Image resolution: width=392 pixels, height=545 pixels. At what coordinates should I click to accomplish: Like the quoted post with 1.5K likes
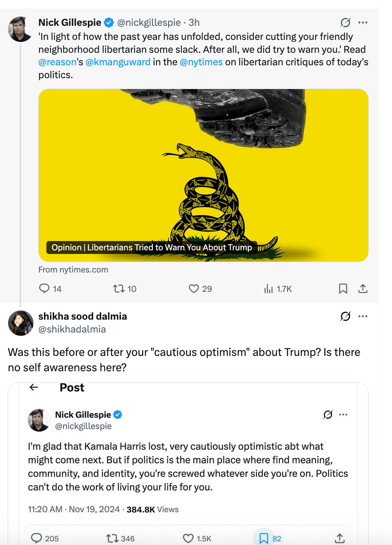tap(188, 538)
